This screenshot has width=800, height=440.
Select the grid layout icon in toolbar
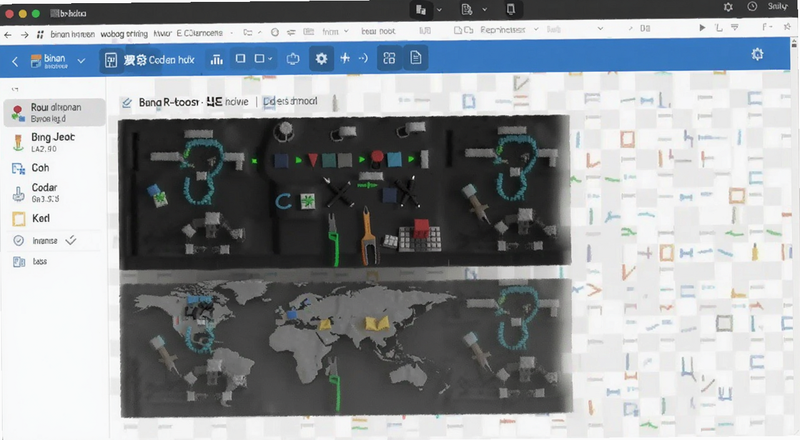pos(389,58)
